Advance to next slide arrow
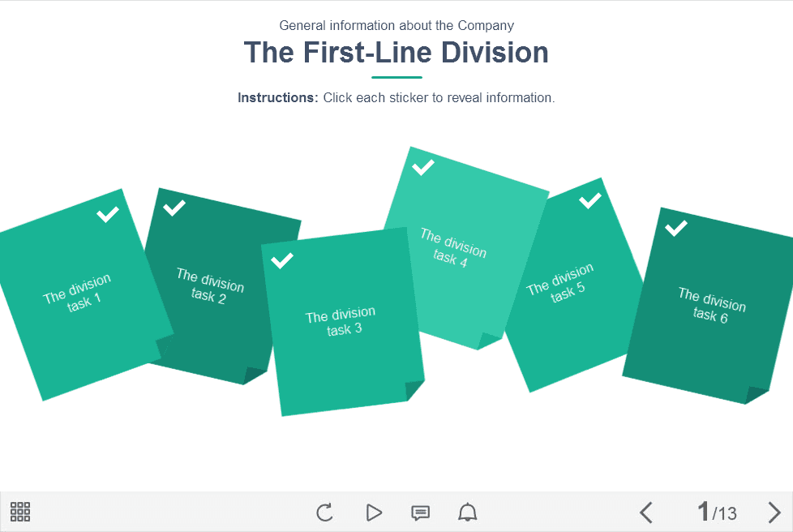Image resolution: width=793 pixels, height=532 pixels. (774, 513)
